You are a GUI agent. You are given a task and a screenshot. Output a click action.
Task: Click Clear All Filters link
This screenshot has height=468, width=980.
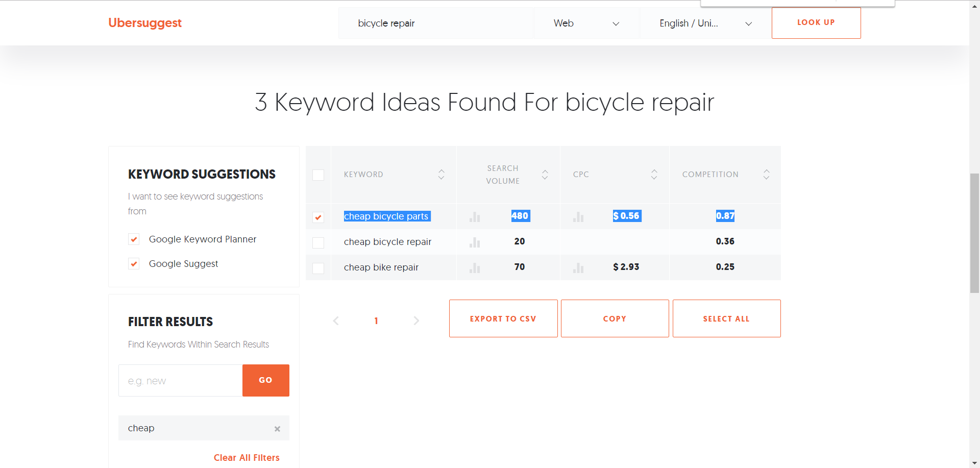[x=247, y=458]
